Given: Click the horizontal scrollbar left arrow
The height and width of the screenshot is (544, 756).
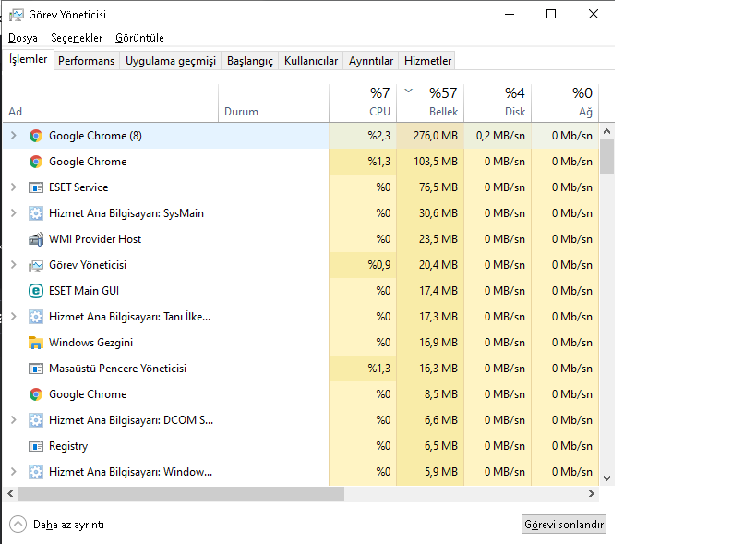Looking at the screenshot, I should (x=10, y=493).
